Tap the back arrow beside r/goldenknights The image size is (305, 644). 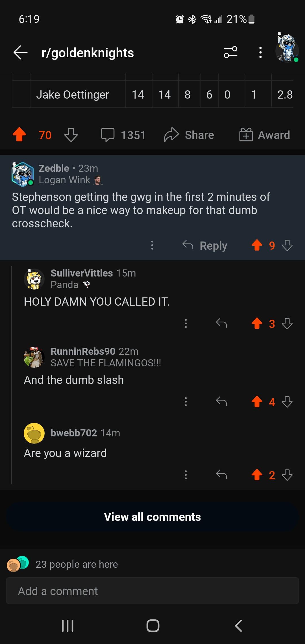tap(20, 53)
